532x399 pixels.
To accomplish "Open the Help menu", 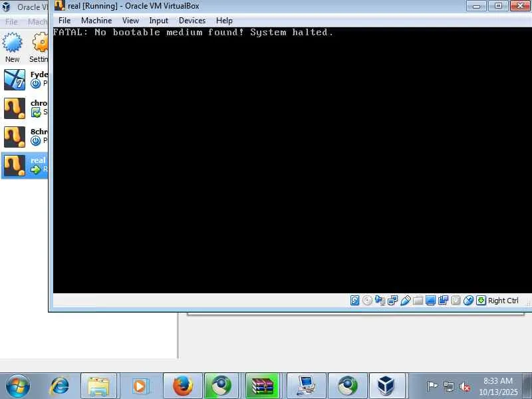I will point(224,21).
